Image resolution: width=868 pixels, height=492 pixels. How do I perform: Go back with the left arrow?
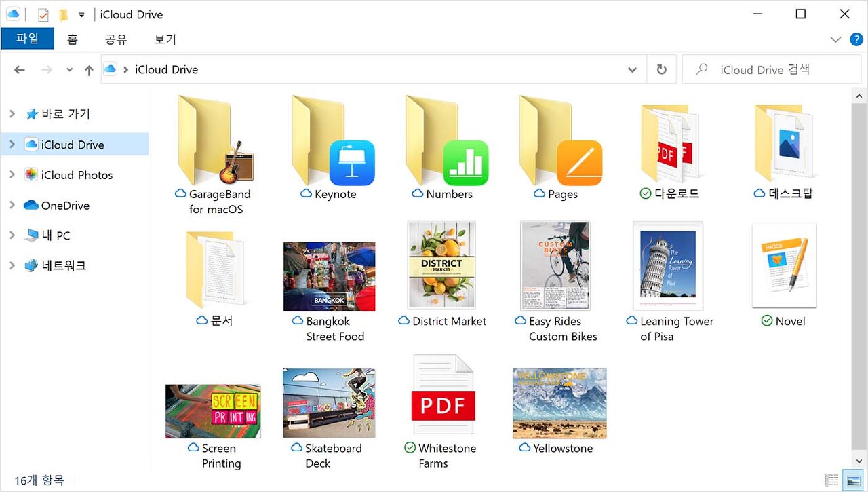(20, 70)
